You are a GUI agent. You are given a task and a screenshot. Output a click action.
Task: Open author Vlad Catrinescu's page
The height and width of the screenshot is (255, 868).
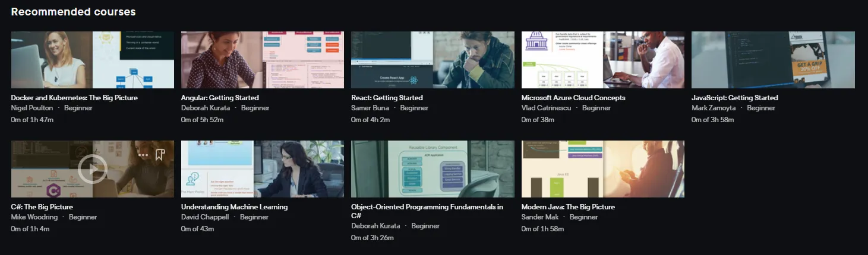[547, 108]
